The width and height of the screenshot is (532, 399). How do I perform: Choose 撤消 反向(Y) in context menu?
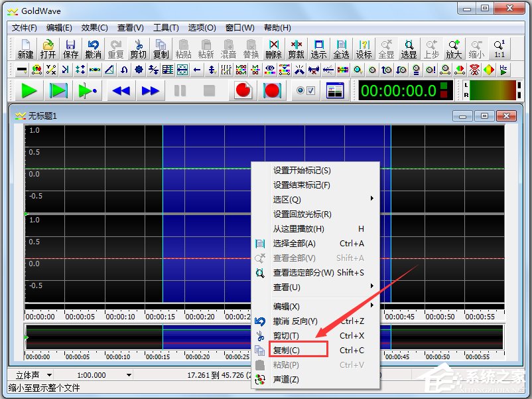[x=315, y=321]
